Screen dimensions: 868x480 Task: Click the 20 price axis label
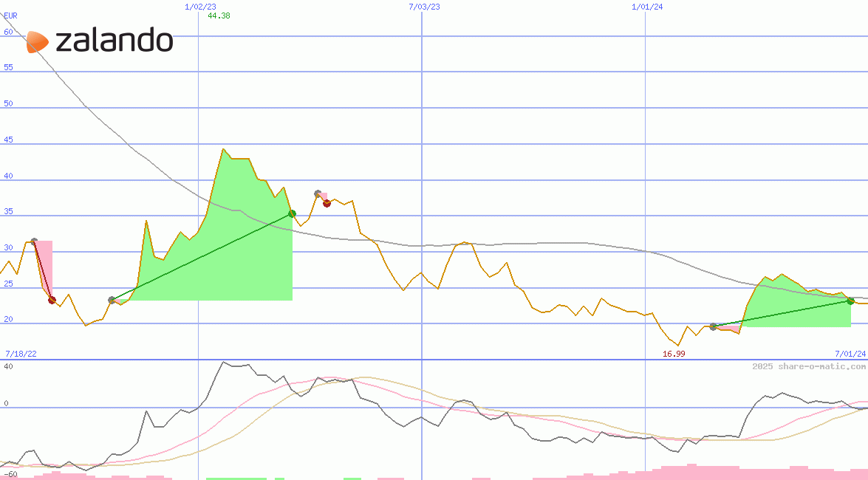pos(8,319)
